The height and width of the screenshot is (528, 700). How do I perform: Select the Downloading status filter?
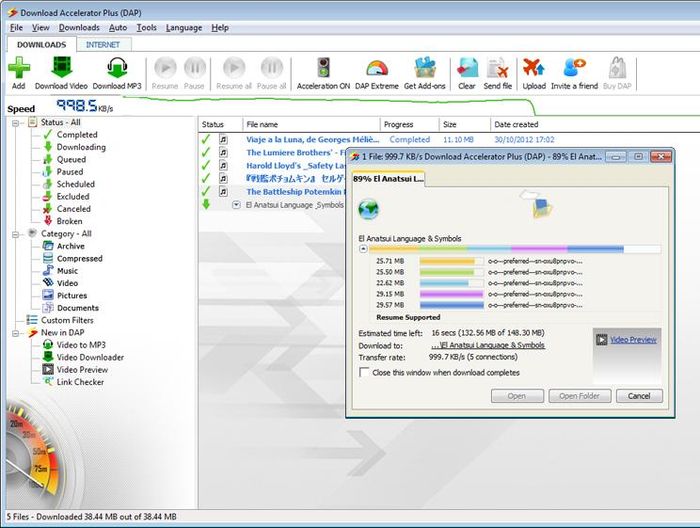tap(81, 147)
